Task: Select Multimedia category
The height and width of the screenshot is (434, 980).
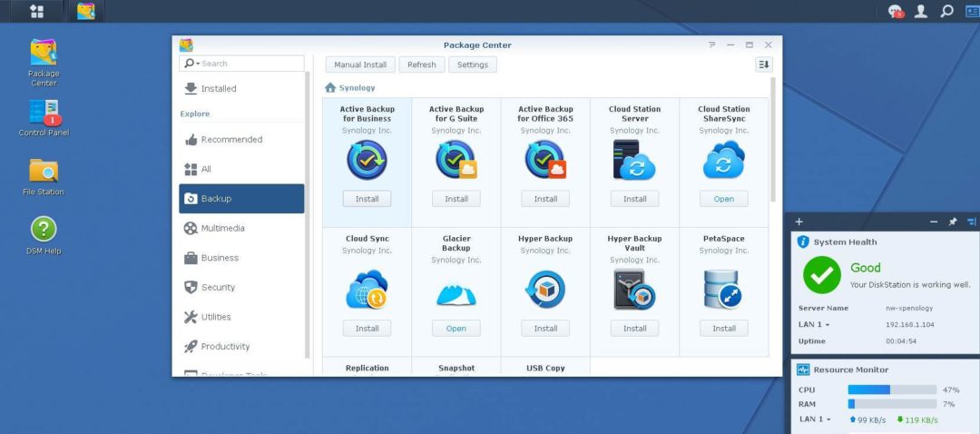Action: coord(242,228)
